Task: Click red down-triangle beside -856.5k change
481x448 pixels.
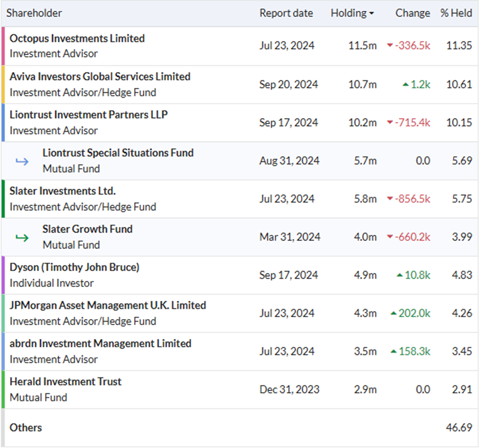Action: pos(390,199)
